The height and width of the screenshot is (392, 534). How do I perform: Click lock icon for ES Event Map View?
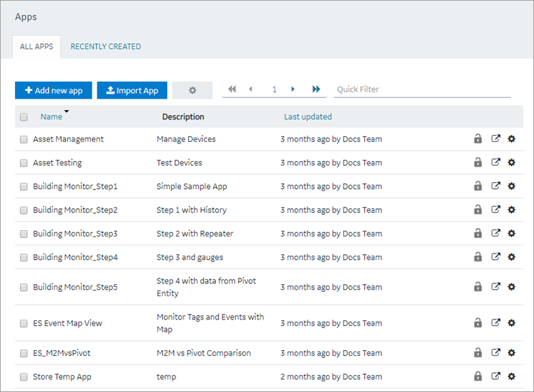[x=478, y=322]
